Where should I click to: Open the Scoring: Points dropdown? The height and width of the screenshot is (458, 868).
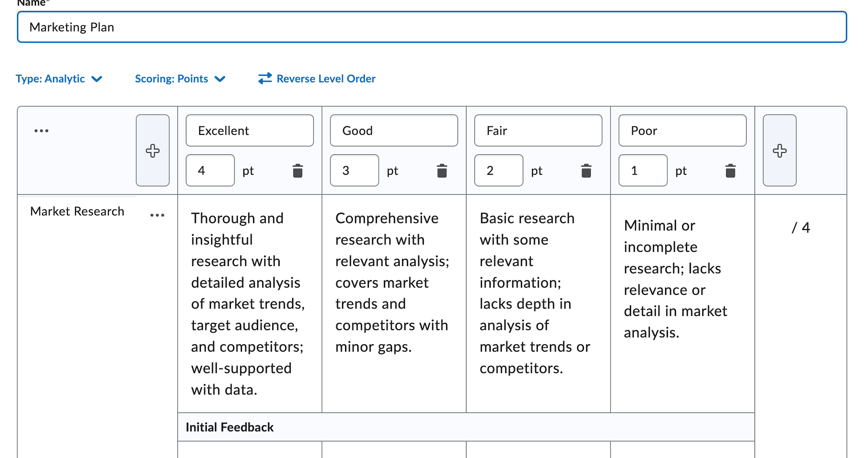(180, 79)
